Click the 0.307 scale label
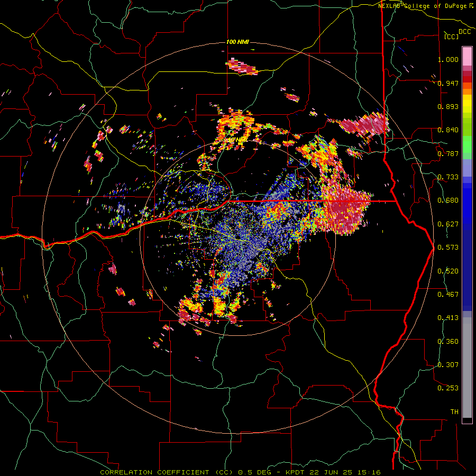 pyautogui.click(x=448, y=365)
